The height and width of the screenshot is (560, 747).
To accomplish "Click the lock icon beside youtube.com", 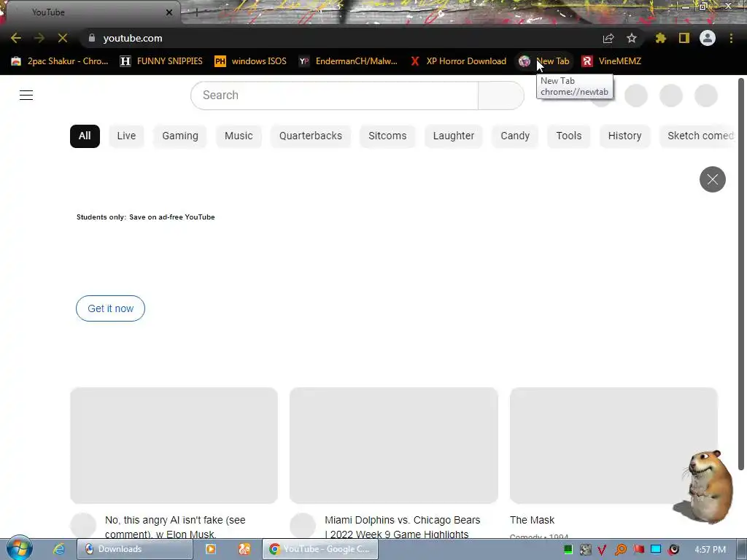I will 92,38.
